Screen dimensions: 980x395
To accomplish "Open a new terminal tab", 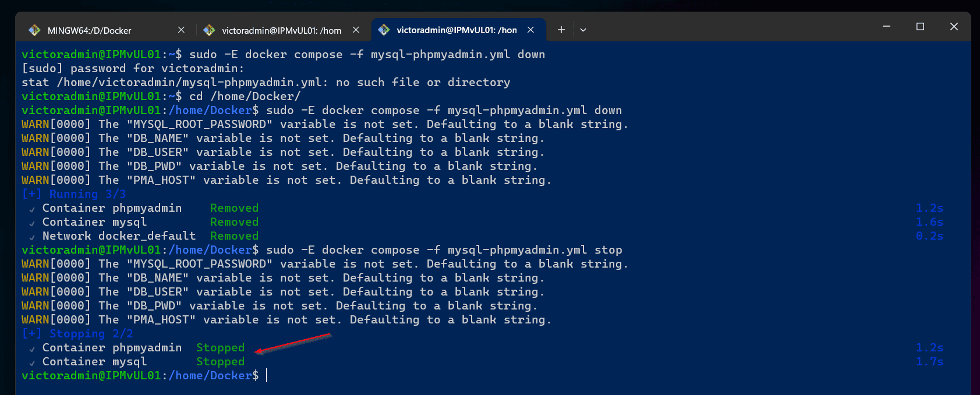I will click(561, 30).
